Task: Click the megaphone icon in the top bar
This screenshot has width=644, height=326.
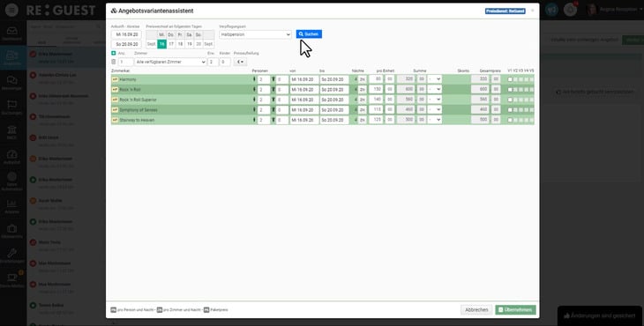Action: 551,10
